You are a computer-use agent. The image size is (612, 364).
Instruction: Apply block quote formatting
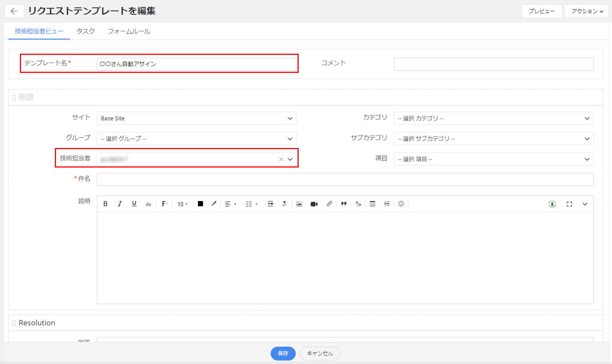pos(343,204)
